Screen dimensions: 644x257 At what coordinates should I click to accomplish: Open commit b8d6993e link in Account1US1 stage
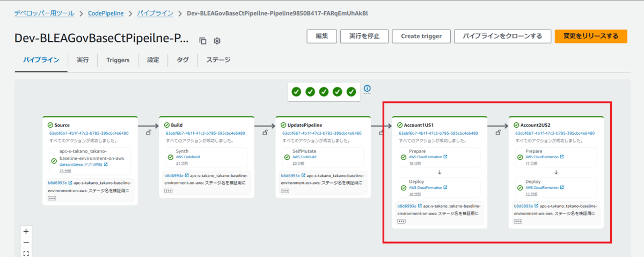tap(407, 206)
